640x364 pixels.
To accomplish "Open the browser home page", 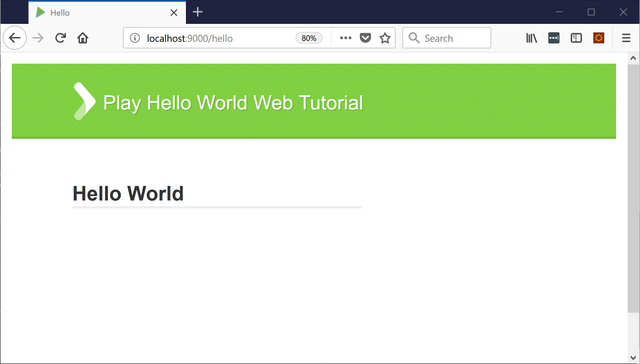I will pos(83,38).
